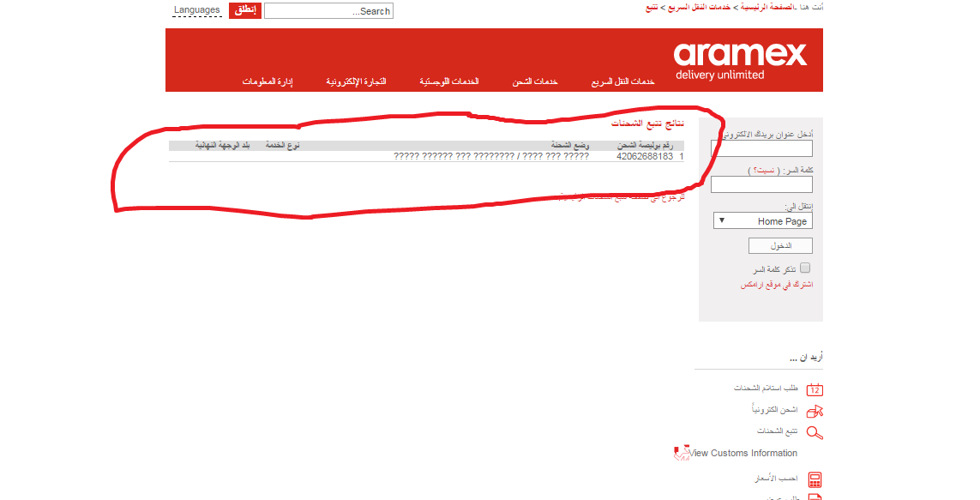Click the الصفحة الرئيسية breadcrumb link
Image resolution: width=980 pixels, height=500 pixels.
767,7
